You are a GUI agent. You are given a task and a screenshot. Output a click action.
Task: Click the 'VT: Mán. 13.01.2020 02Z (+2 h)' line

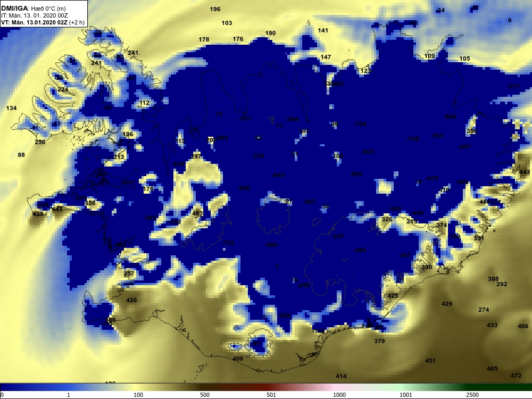[x=43, y=23]
